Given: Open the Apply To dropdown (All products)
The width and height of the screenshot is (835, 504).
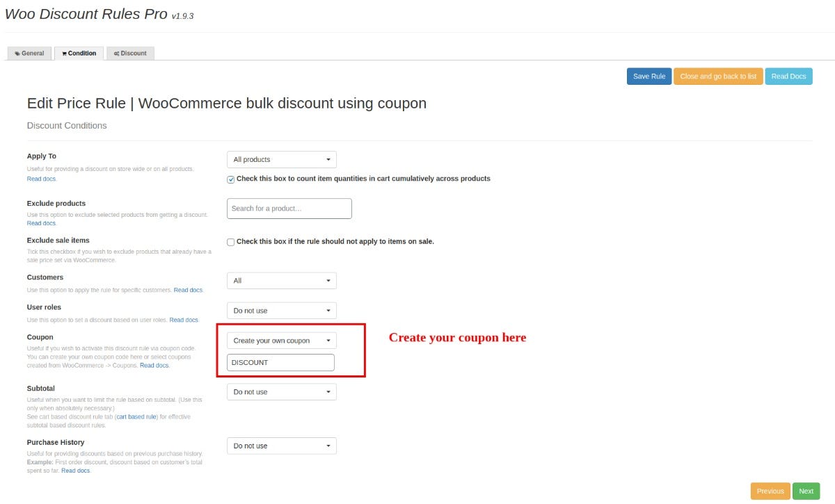Looking at the screenshot, I should 282,159.
